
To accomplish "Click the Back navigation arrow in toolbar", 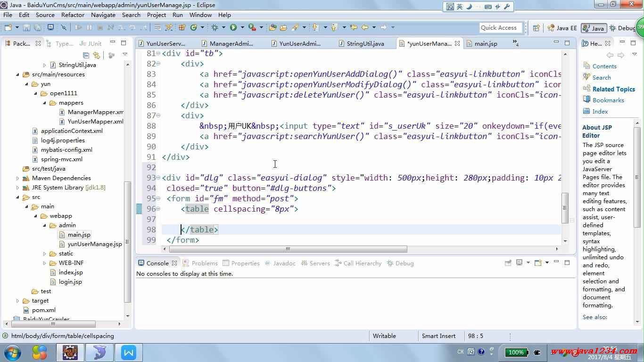I will (364, 27).
